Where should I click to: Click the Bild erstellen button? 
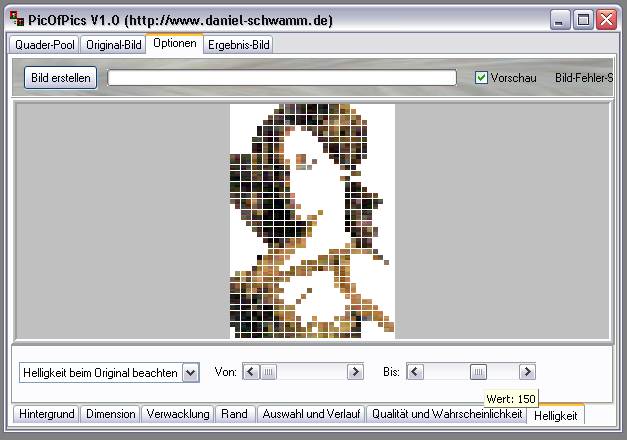[x=61, y=78]
